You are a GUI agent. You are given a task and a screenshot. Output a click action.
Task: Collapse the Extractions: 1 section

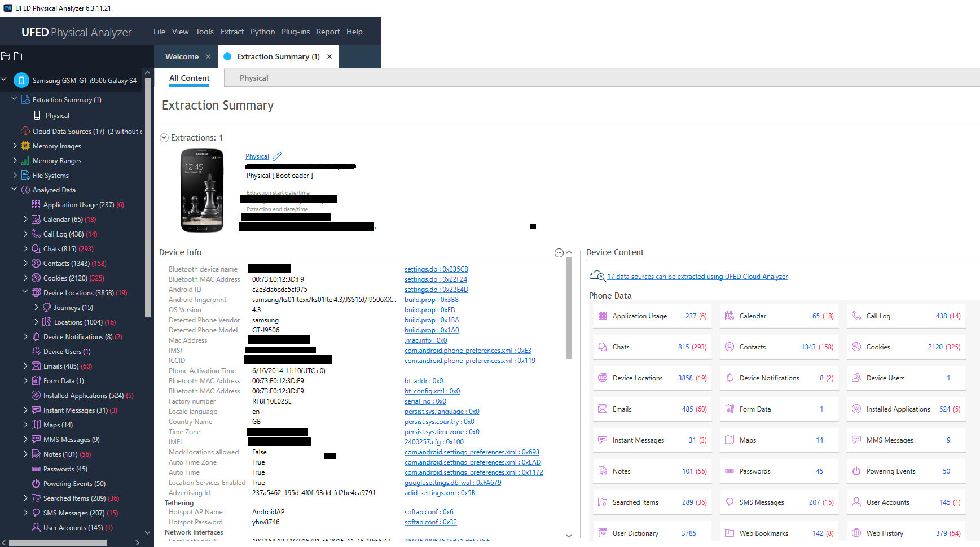[x=164, y=138]
